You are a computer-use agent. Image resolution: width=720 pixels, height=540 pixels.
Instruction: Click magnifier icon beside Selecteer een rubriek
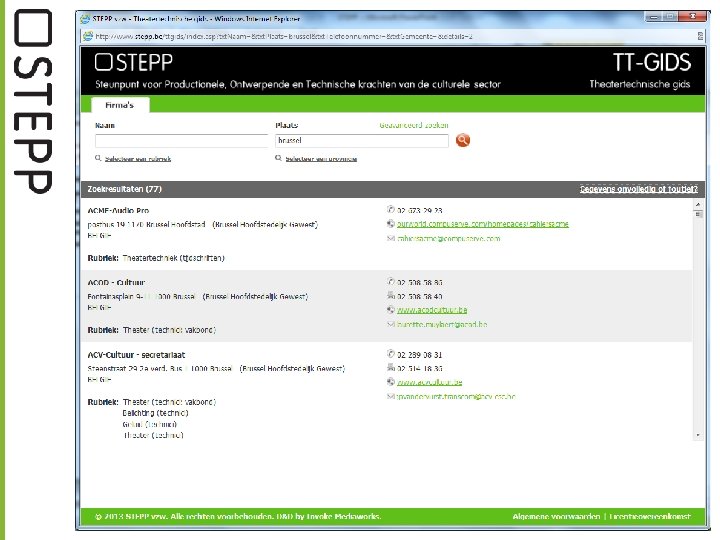point(98,158)
